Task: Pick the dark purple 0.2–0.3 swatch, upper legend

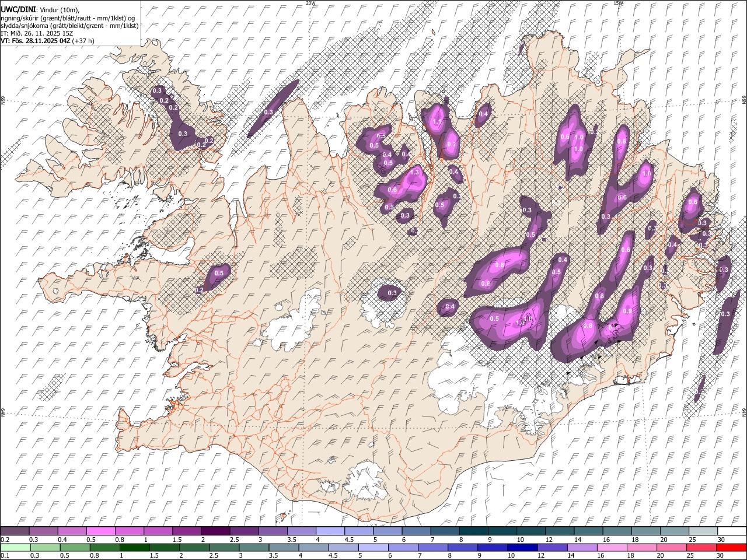Action: 15,531
